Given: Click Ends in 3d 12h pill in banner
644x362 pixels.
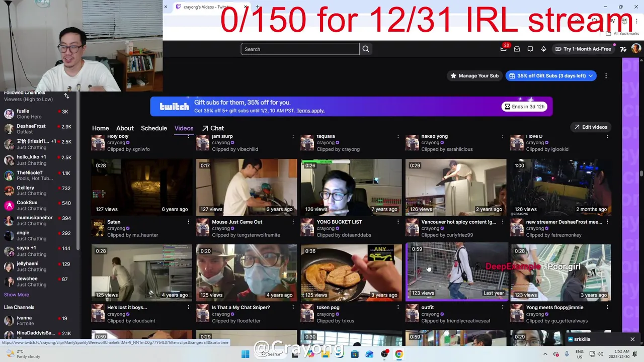Looking at the screenshot, I should tap(524, 107).
